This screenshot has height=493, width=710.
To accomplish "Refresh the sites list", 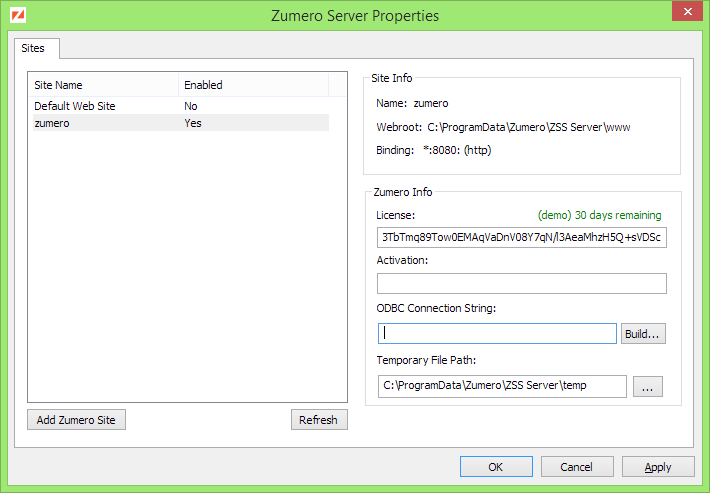I will (x=318, y=420).
